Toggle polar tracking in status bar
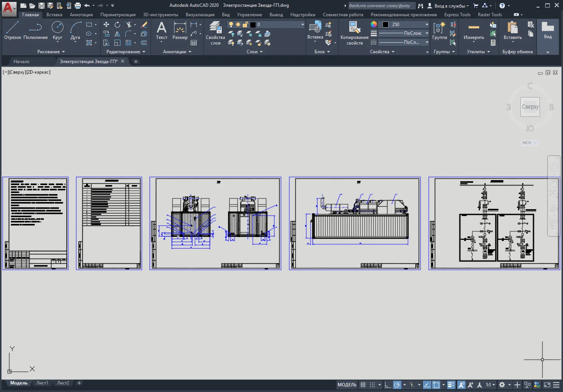This screenshot has width=563, height=392. click(397, 385)
